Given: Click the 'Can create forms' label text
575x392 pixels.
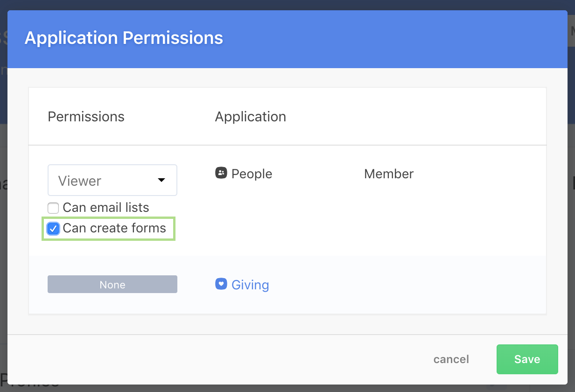Looking at the screenshot, I should tap(114, 228).
